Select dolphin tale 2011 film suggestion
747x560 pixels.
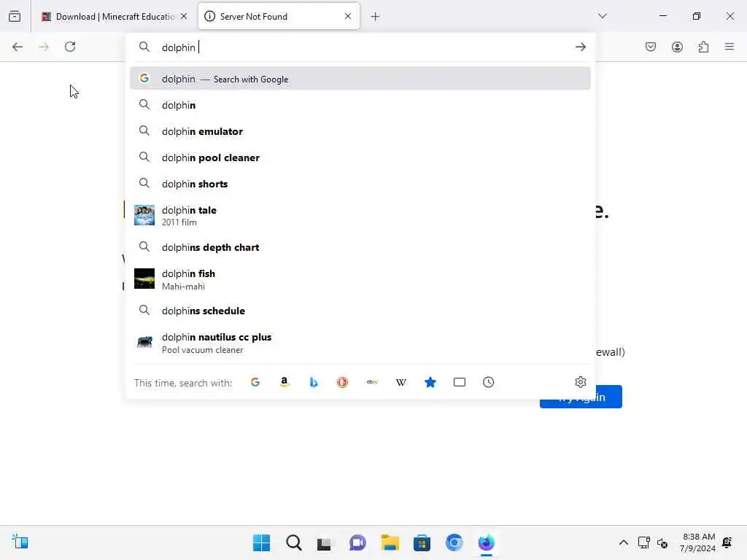(x=360, y=216)
